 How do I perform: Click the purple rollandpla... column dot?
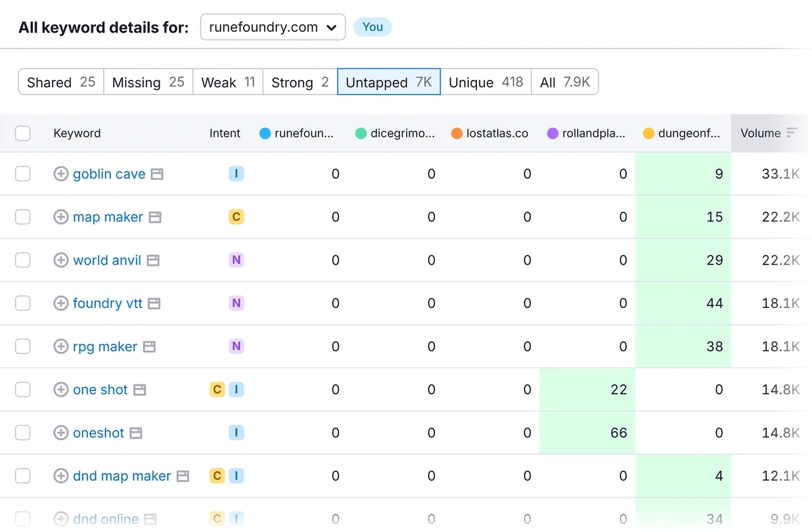click(553, 133)
